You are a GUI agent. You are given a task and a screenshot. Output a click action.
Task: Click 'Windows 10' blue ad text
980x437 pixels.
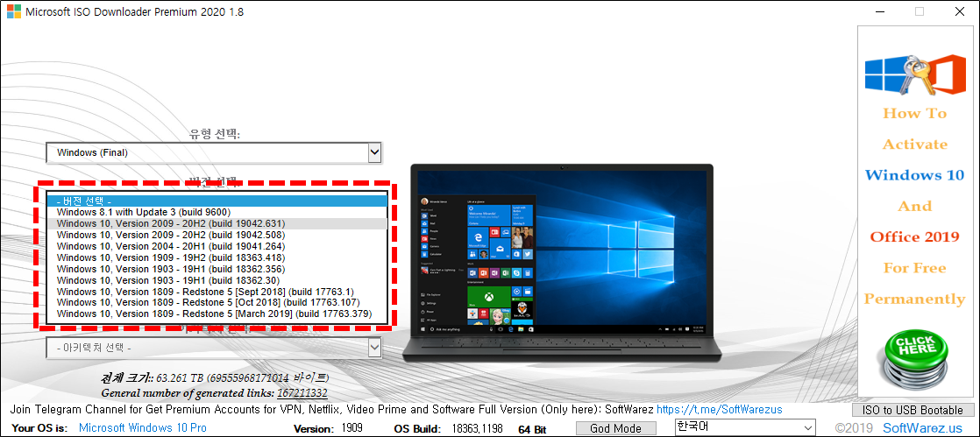(x=914, y=175)
